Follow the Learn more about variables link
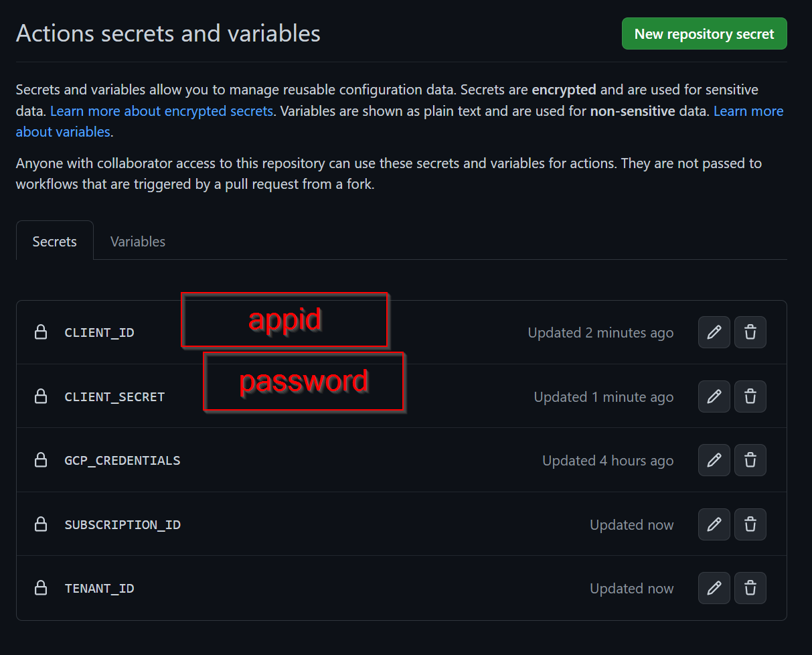The width and height of the screenshot is (812, 655). point(400,121)
